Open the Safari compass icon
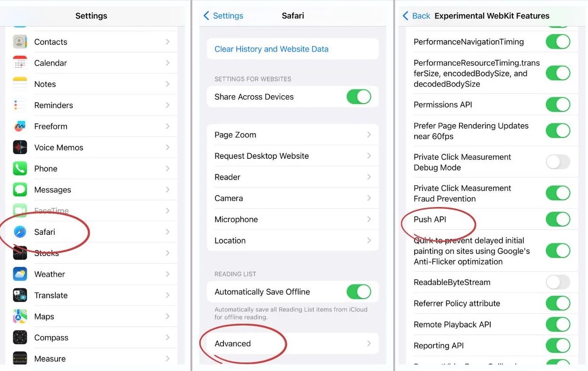The height and width of the screenshot is (371, 588). pyautogui.click(x=20, y=232)
